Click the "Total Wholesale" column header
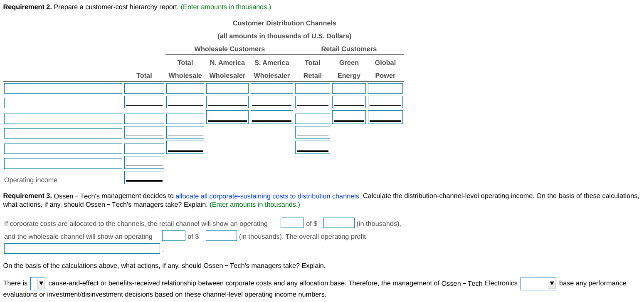Viewport: 644px width, 302px height. coord(185,69)
